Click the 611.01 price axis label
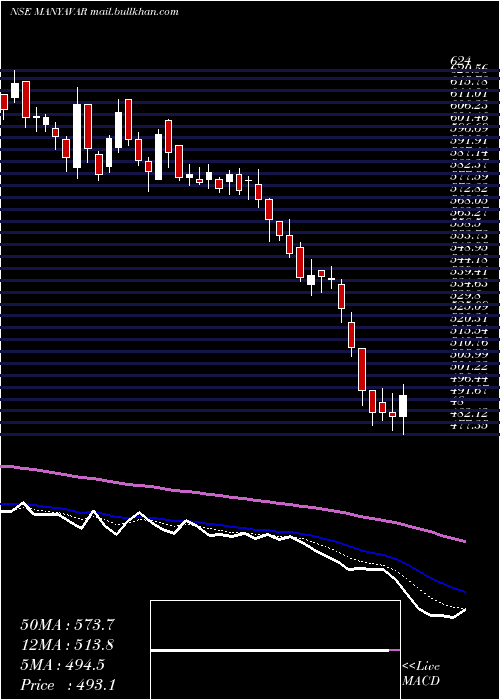 468,94
